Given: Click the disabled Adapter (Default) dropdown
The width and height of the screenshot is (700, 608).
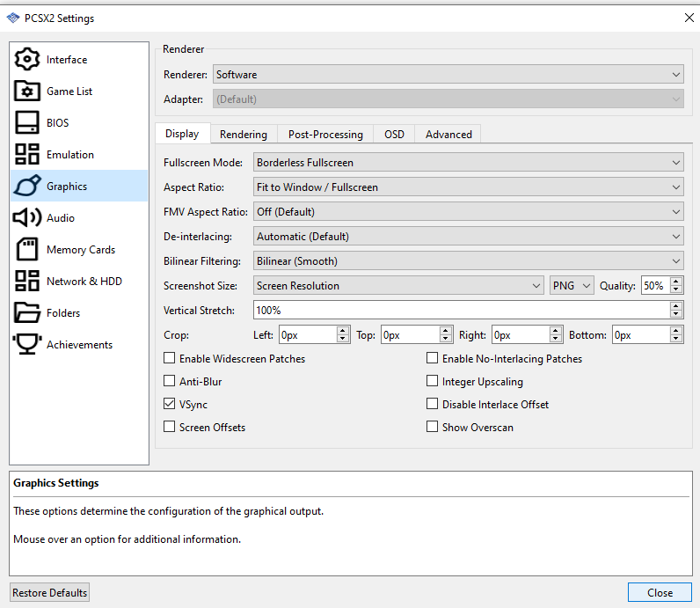Looking at the screenshot, I should (x=448, y=99).
